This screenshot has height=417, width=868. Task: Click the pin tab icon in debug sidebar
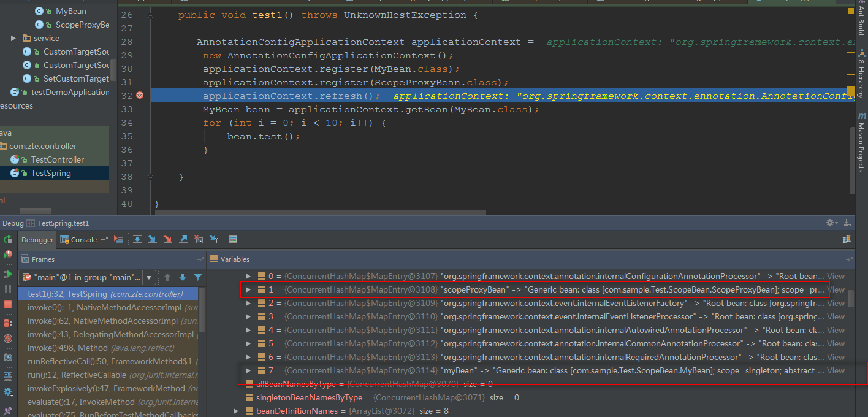8,410
